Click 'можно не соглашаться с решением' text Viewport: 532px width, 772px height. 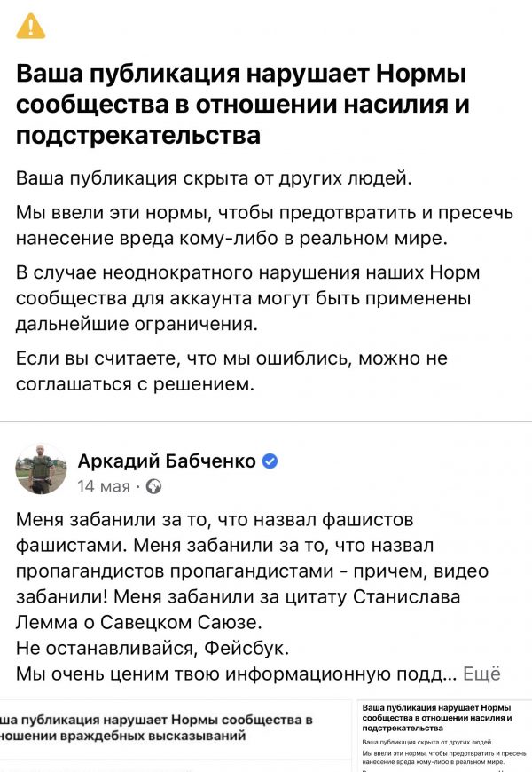pos(231,371)
